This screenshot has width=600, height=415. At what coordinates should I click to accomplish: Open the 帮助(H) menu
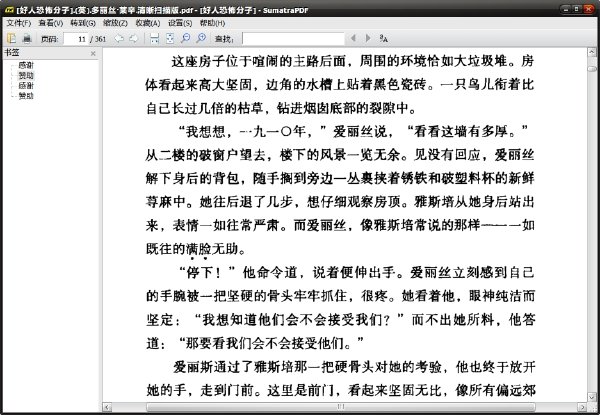pyautogui.click(x=212, y=23)
